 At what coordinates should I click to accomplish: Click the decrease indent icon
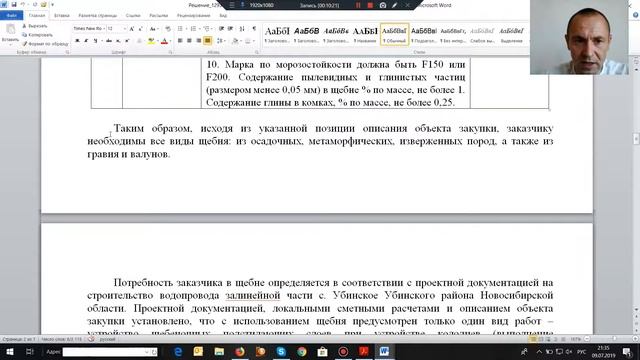(x=221, y=29)
